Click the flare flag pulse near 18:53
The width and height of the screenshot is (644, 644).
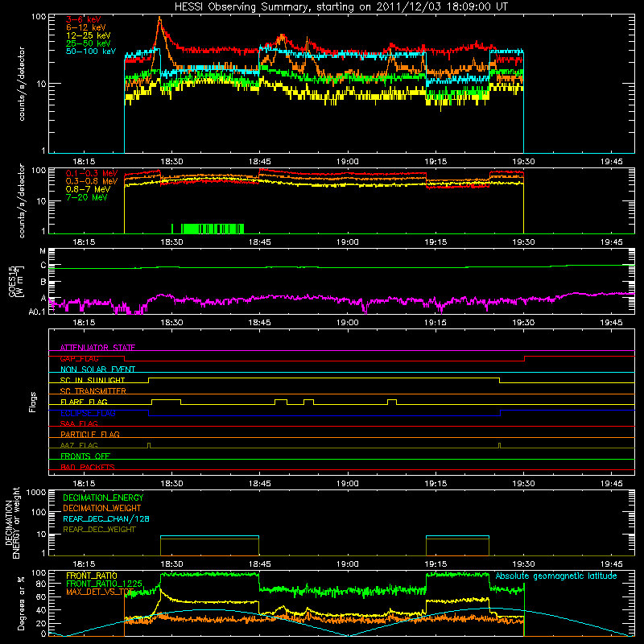309,401
